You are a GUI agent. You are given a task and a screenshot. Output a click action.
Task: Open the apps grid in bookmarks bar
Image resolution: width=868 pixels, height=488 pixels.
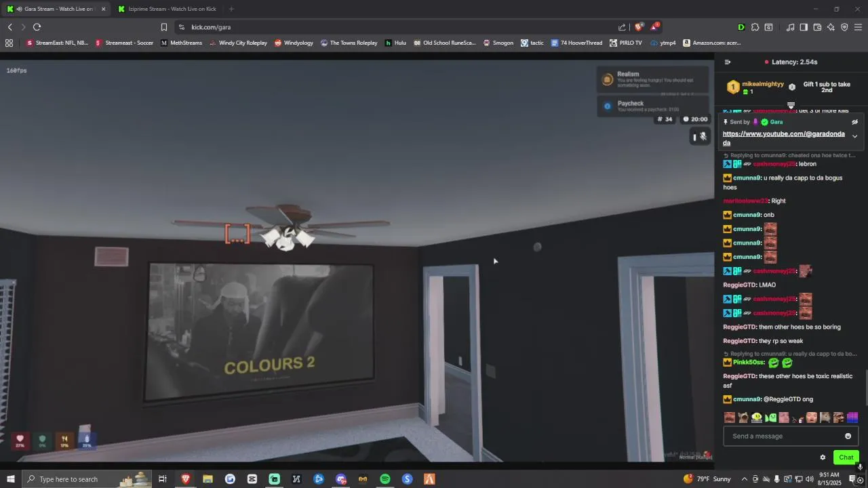(9, 43)
